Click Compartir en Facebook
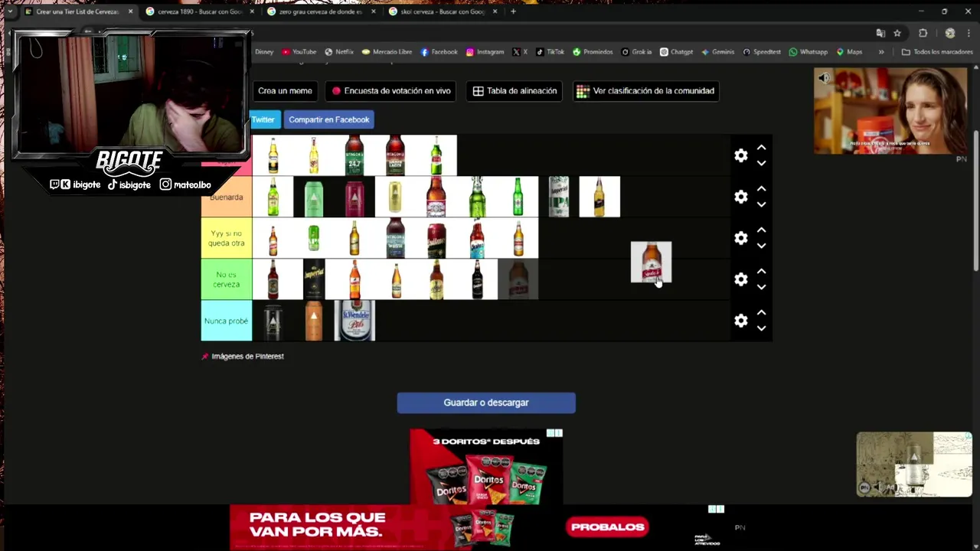 [x=329, y=120]
